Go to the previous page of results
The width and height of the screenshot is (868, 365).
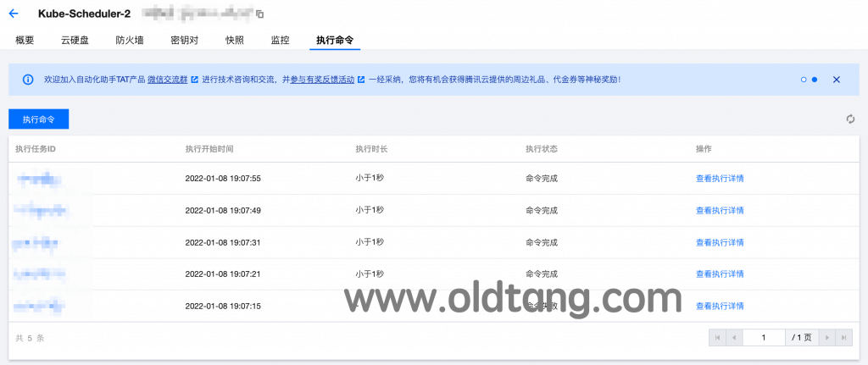click(x=734, y=337)
